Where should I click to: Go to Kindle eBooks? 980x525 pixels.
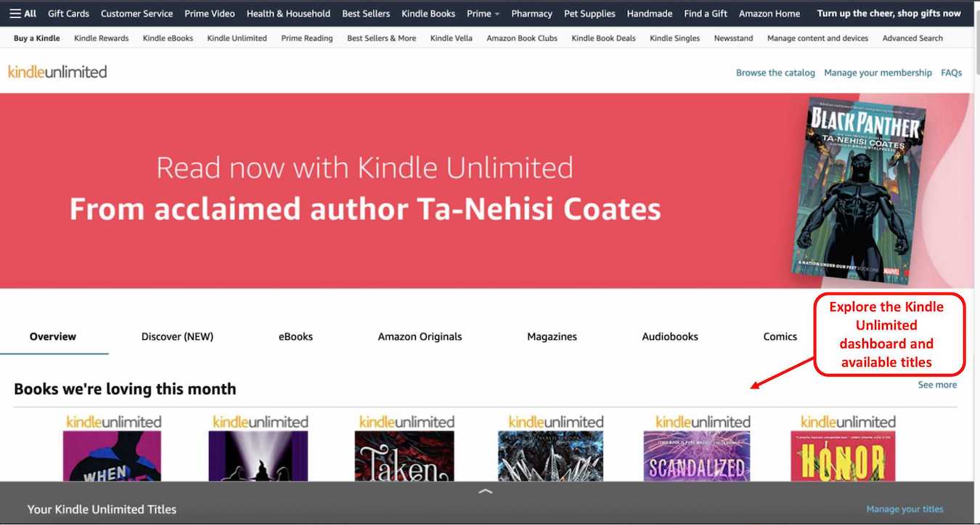click(168, 38)
